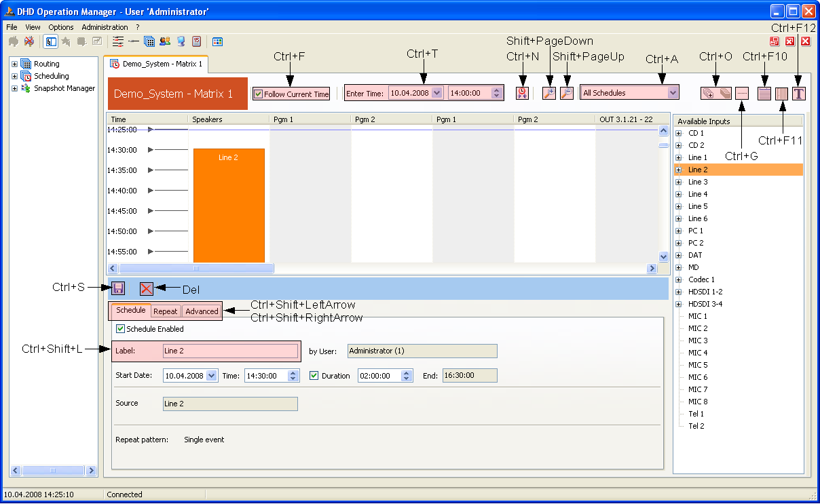
Task: Open the matrix grid toolbar icon
Action: tap(149, 41)
